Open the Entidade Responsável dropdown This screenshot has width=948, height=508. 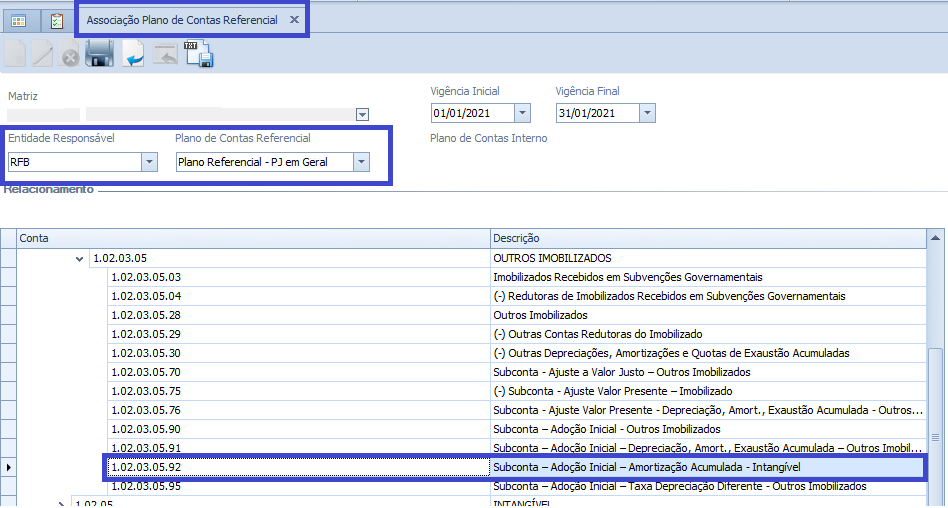149,162
